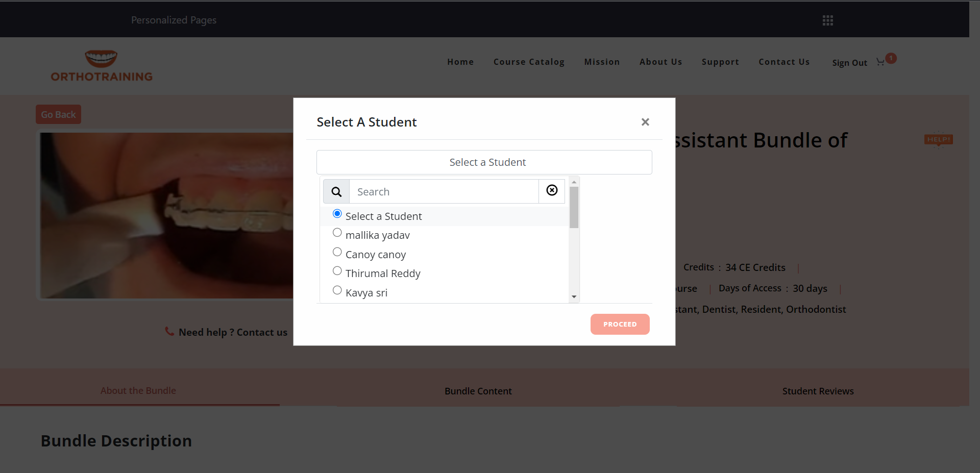The image size is (980, 473).
Task: Select the Canoy canoy radio option
Action: [337, 252]
